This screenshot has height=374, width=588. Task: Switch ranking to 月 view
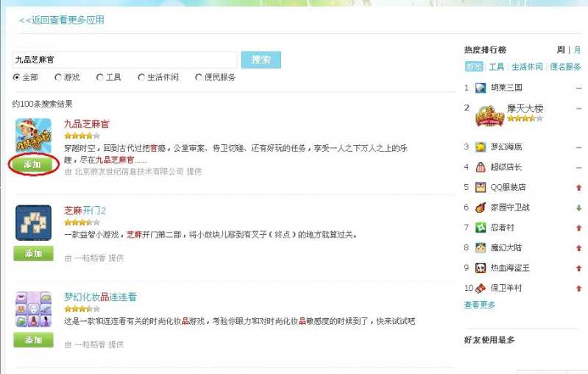[x=577, y=49]
